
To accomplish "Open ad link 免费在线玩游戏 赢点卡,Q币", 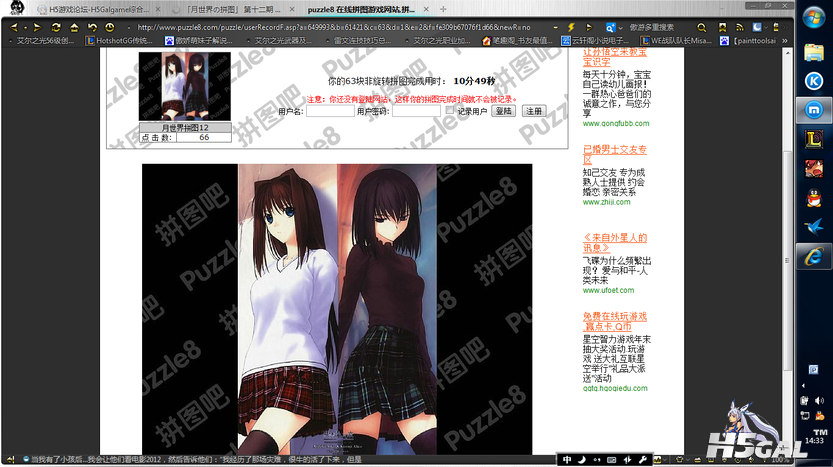I will [615, 321].
